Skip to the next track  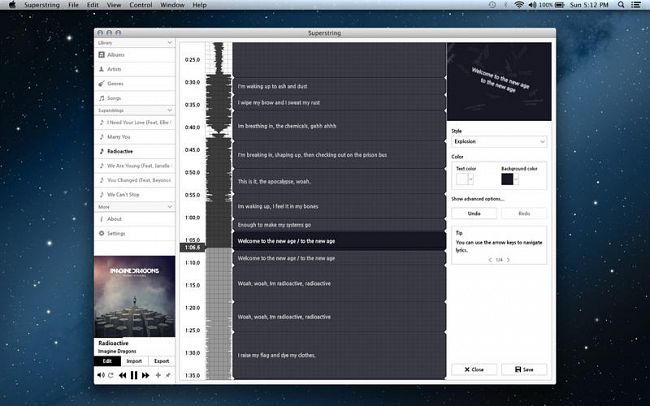(x=146, y=375)
